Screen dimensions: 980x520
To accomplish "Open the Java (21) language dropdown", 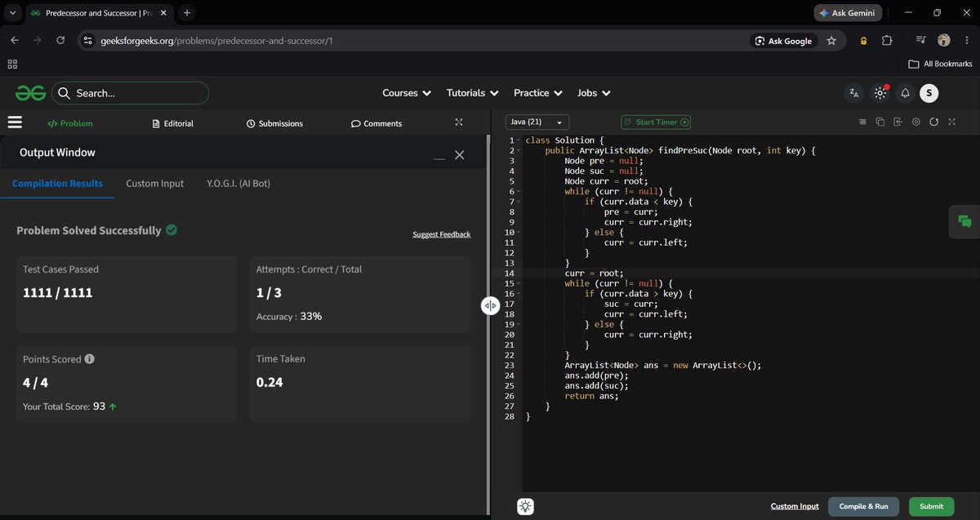I will [537, 122].
